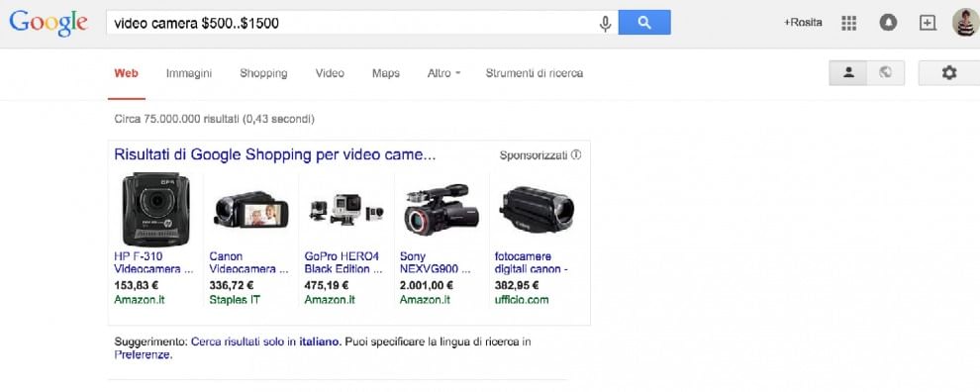Click inside the search query field
Screen dimensions: 980x392
click(353, 23)
